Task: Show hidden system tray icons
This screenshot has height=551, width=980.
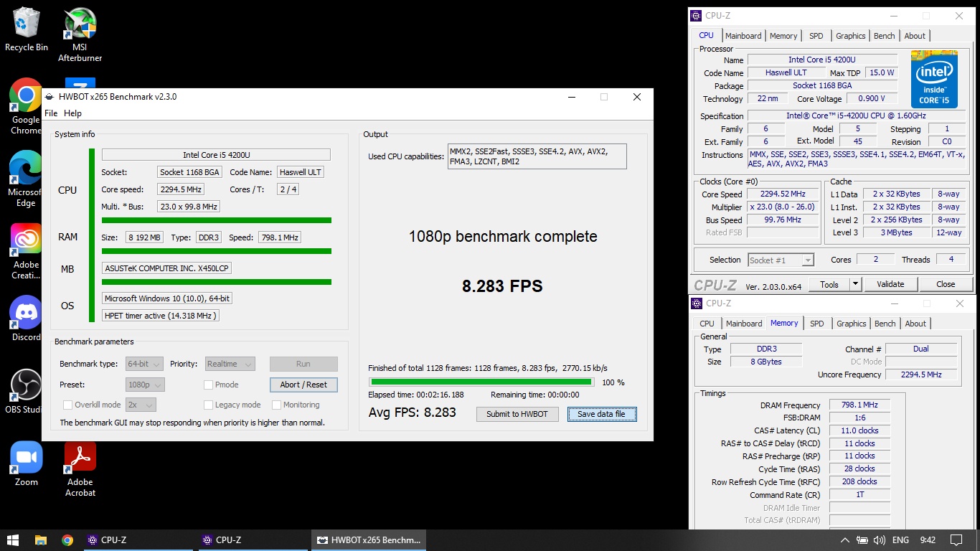Action: pyautogui.click(x=844, y=540)
